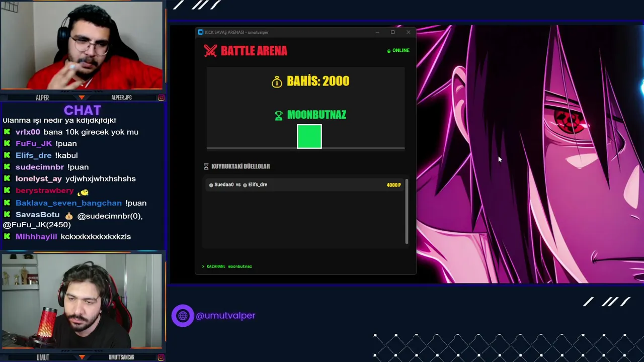Click username SavasBotu in chat

click(x=38, y=215)
